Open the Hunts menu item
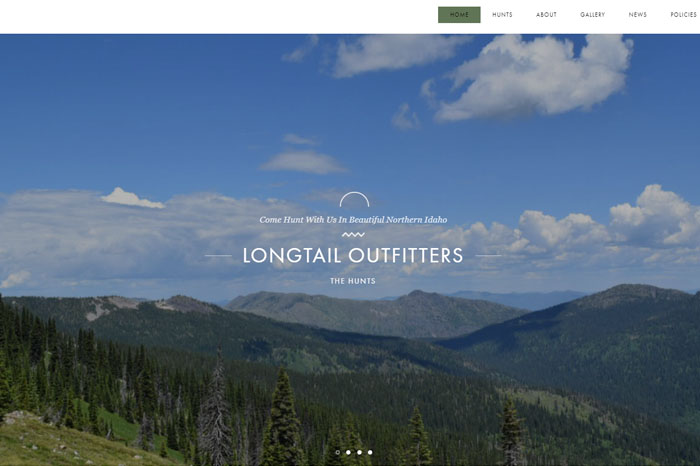 click(502, 15)
